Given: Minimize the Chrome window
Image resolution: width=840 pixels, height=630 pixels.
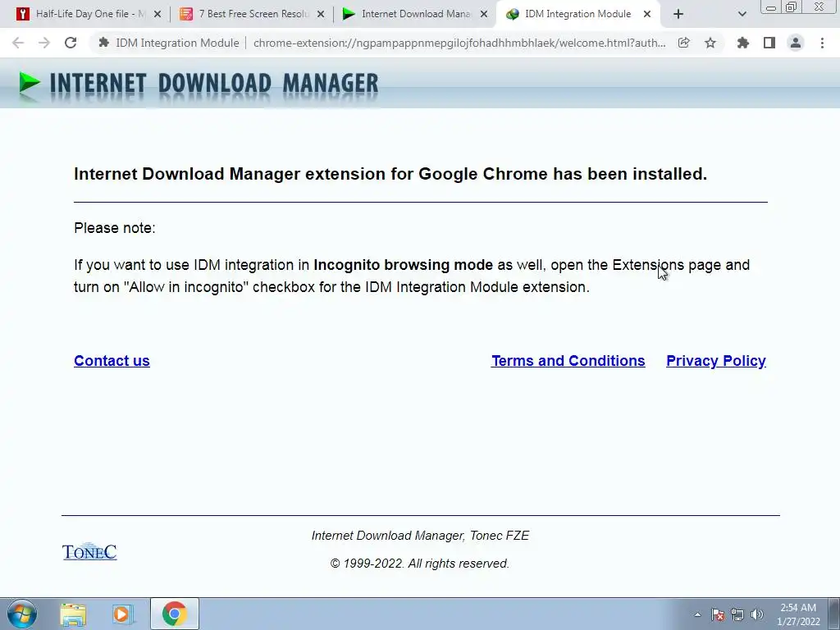Looking at the screenshot, I should pyautogui.click(x=771, y=7).
